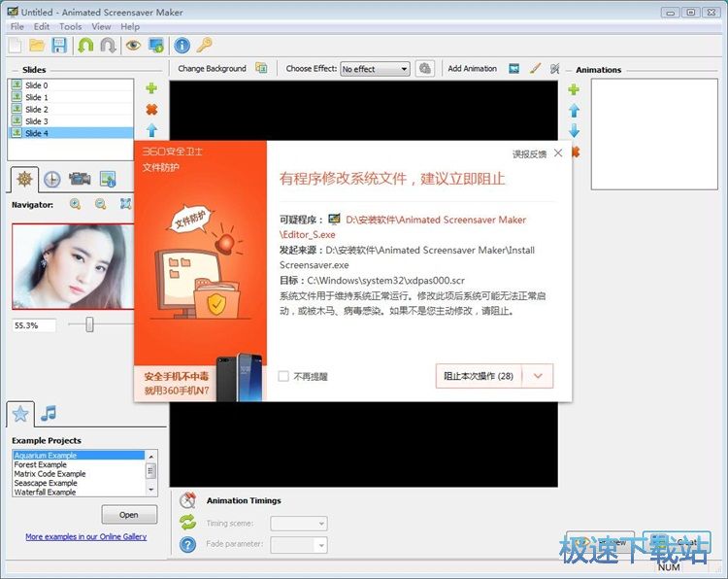Add animation with green plus in Animations
The width and height of the screenshot is (728, 579).
click(x=574, y=89)
